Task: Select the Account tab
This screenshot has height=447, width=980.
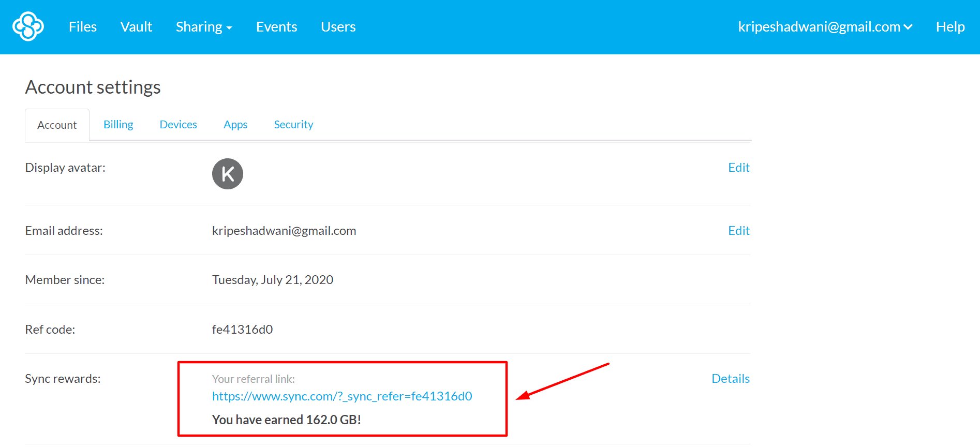Action: (x=57, y=125)
